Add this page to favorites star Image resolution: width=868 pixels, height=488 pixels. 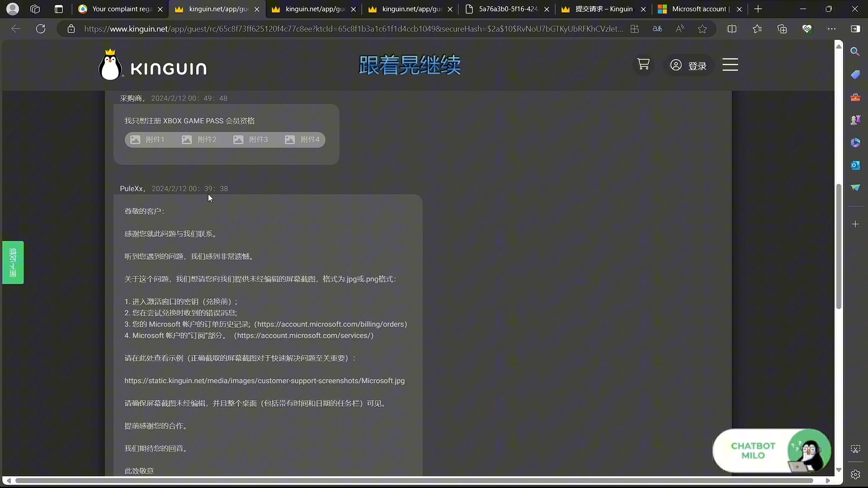coord(702,29)
